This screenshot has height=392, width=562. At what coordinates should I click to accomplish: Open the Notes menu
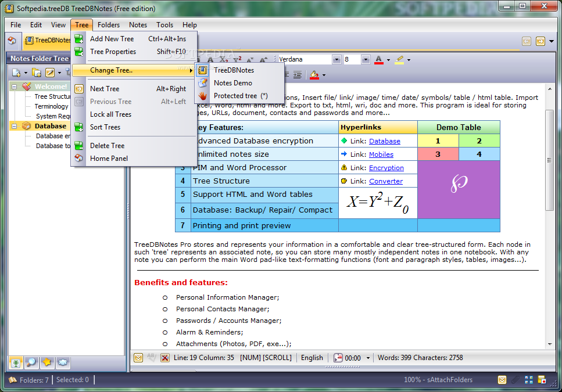coord(138,25)
